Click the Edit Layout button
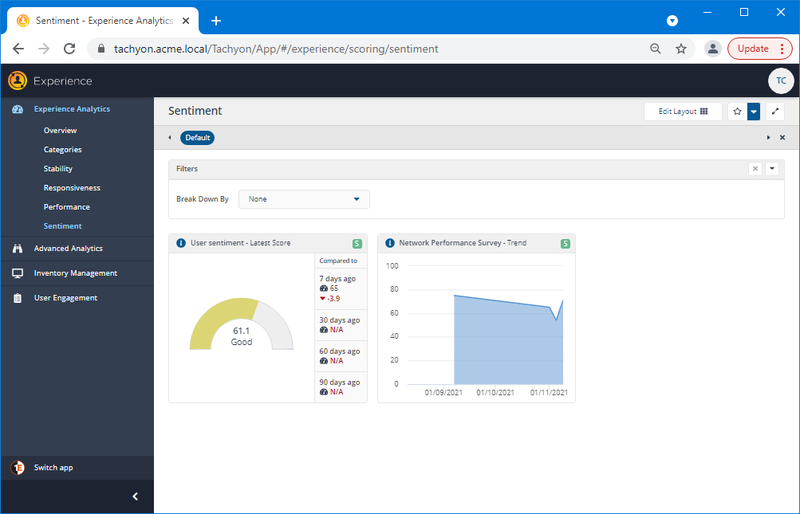This screenshot has width=800, height=514. pyautogui.click(x=683, y=111)
